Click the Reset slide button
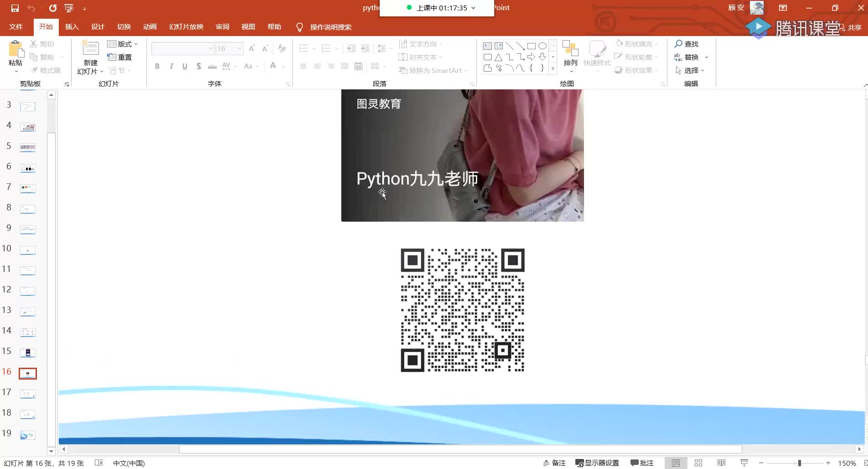This screenshot has width=868, height=469. point(119,57)
